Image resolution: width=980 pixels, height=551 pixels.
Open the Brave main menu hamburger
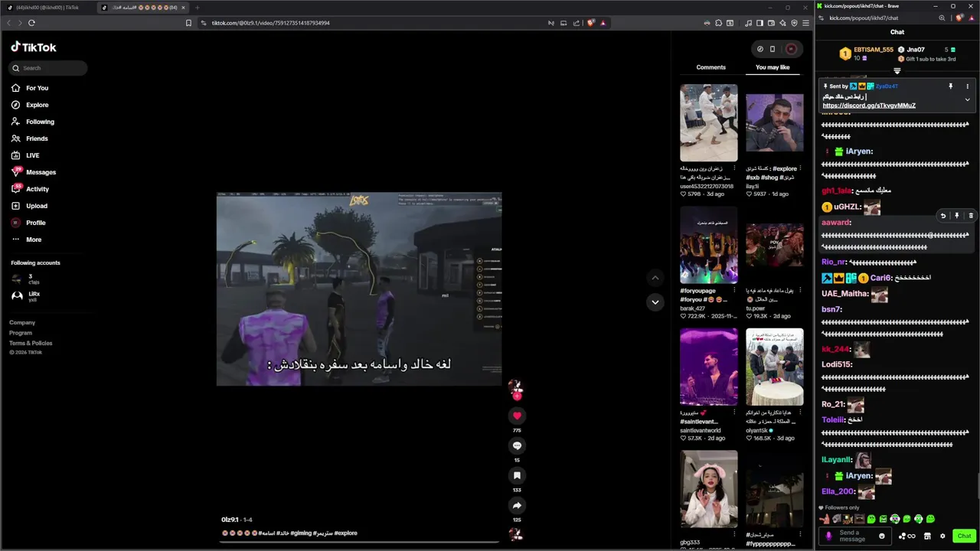805,23
